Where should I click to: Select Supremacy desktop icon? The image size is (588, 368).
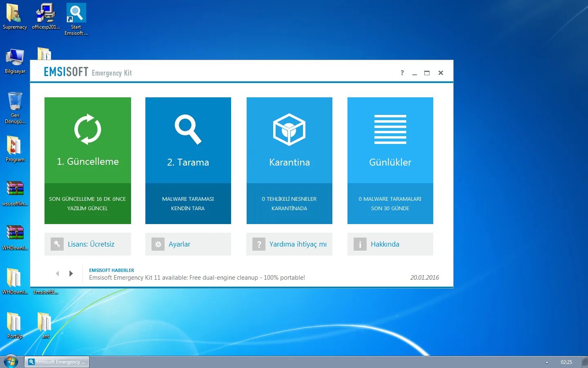click(15, 16)
